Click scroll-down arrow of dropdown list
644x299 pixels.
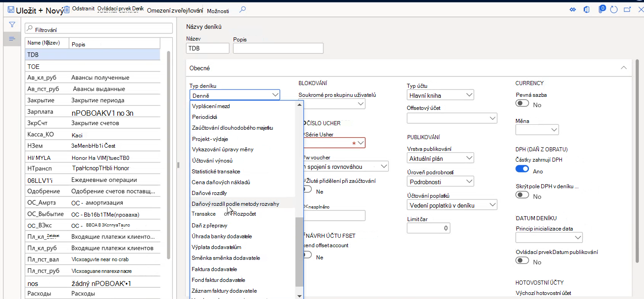coord(299,296)
